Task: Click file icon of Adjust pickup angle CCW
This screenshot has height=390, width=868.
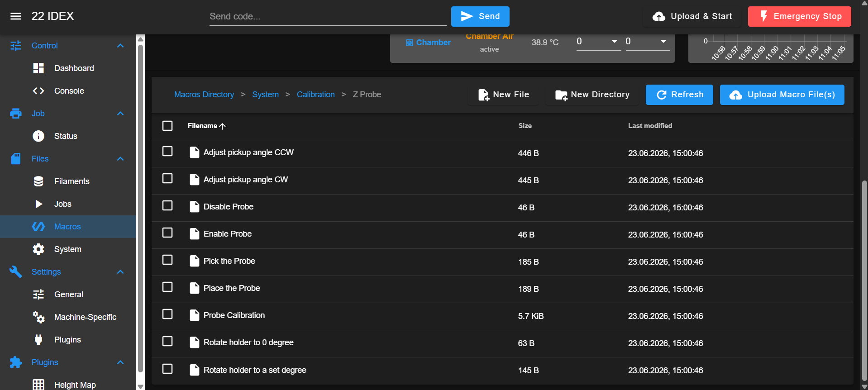Action: 195,152
